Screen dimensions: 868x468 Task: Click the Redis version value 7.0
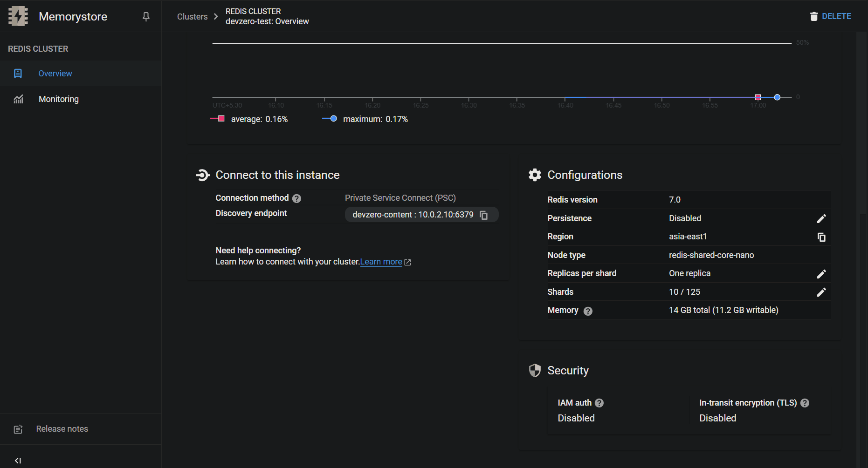point(675,200)
